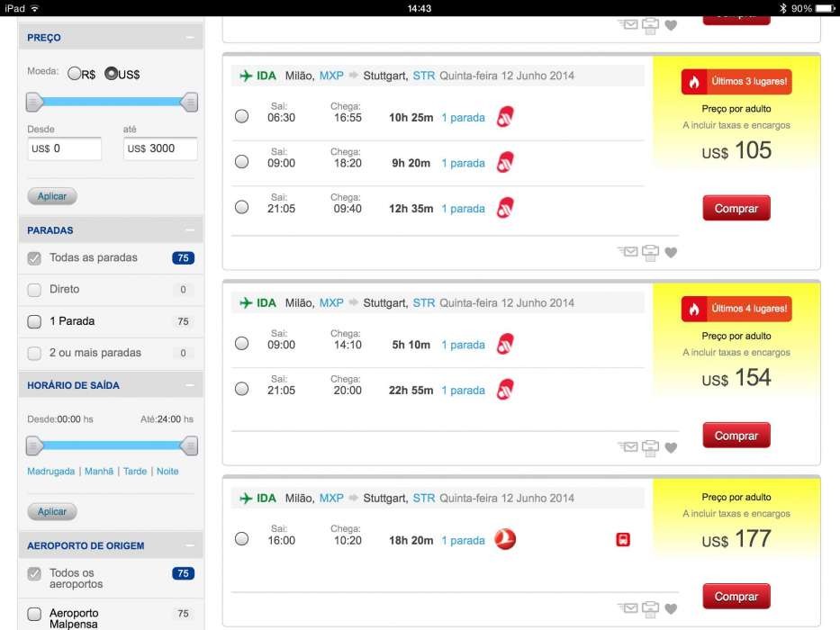Print the US$ 177 flight offer
Viewport: 840px width, 630px height.
(x=650, y=607)
